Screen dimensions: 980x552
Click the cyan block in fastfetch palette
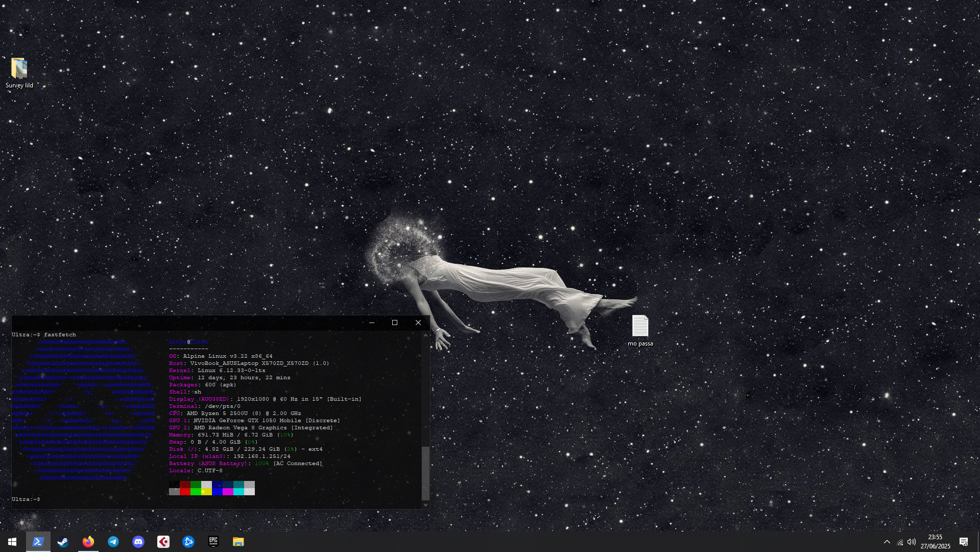[238, 492]
